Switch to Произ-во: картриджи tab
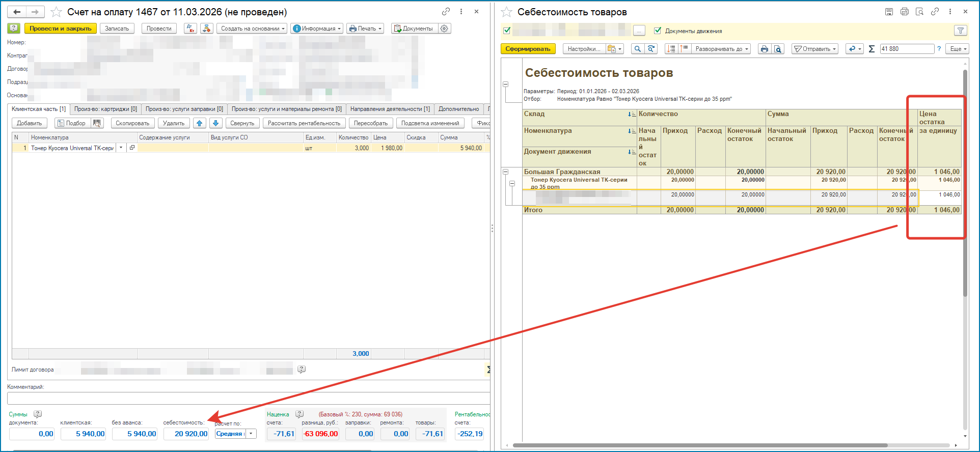This screenshot has height=452, width=980. pyautogui.click(x=105, y=109)
